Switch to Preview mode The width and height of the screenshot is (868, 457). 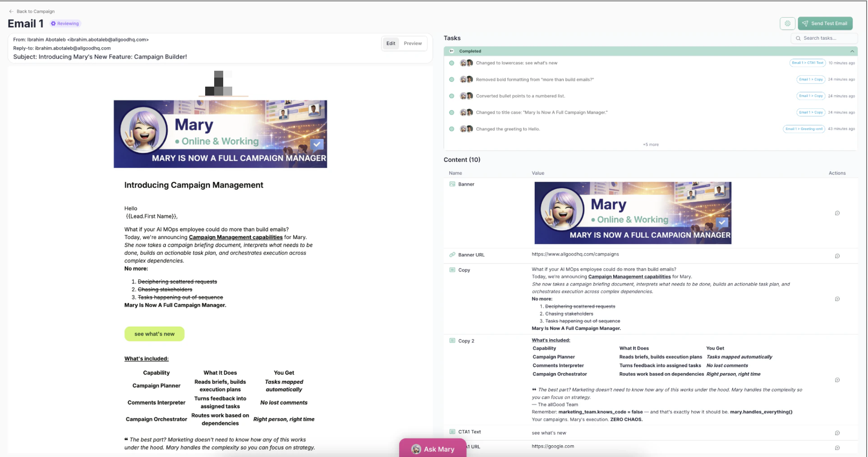click(413, 43)
